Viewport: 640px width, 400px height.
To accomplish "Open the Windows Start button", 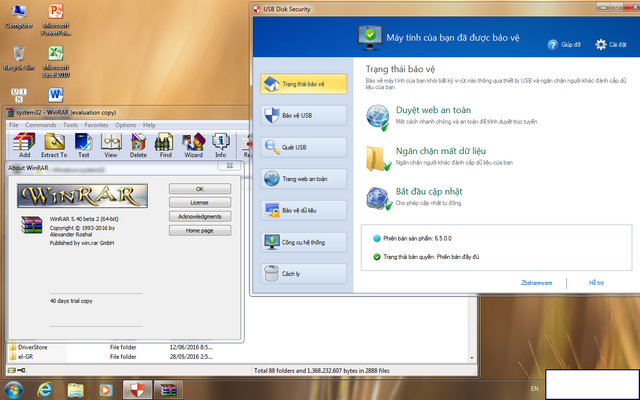I will [x=13, y=390].
